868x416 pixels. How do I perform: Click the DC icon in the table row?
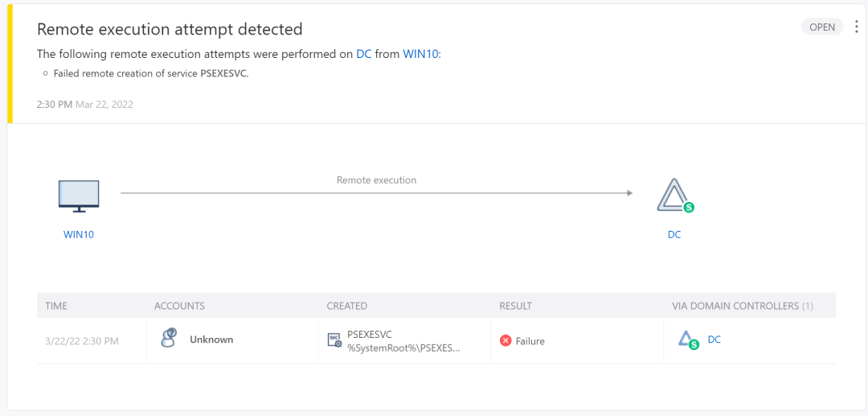pos(687,340)
